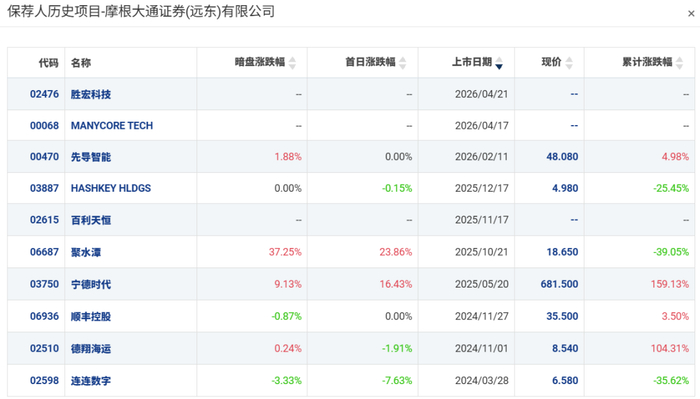Open stock code 00470 link
The width and height of the screenshot is (700, 399).
click(44, 157)
